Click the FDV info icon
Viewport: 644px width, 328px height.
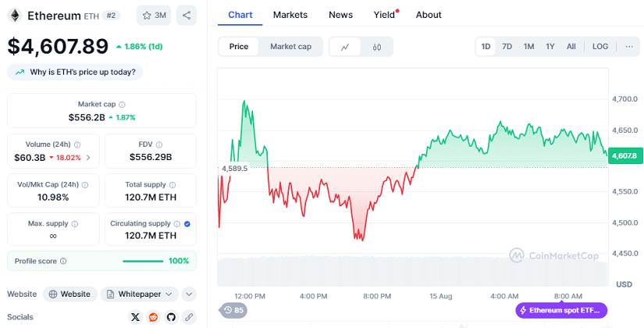click(x=159, y=144)
